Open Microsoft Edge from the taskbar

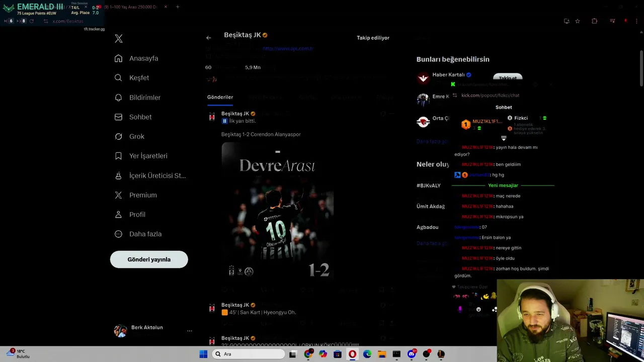[x=367, y=354]
